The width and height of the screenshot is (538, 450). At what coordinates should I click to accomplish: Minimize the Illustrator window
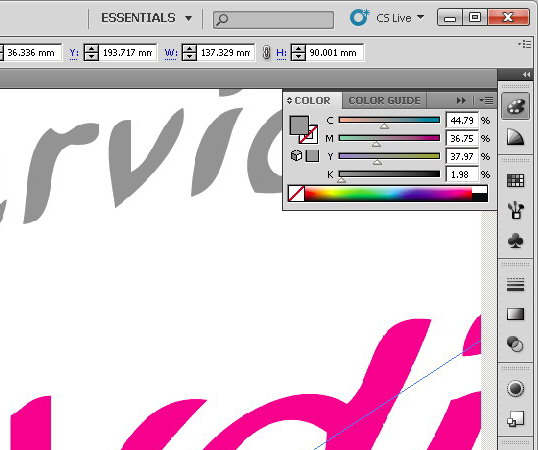coord(450,17)
